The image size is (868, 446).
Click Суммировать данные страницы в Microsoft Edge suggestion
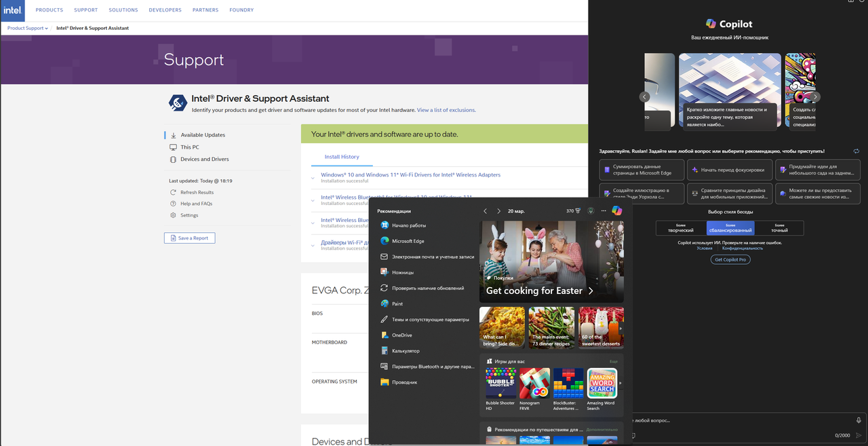642,170
